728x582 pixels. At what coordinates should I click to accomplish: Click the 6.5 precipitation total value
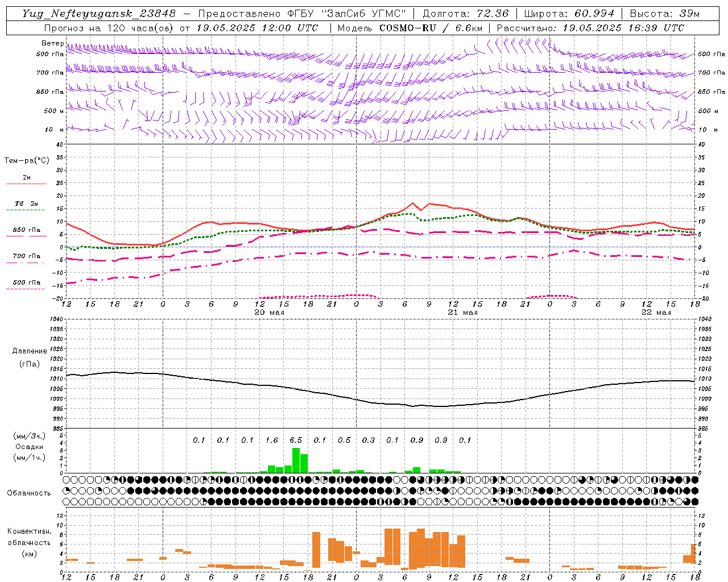coord(296,440)
